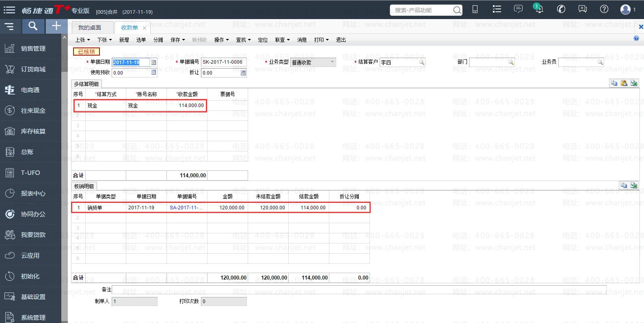Open 初始化 initialization module
Viewport: 644px width, 323px height.
pos(31,276)
